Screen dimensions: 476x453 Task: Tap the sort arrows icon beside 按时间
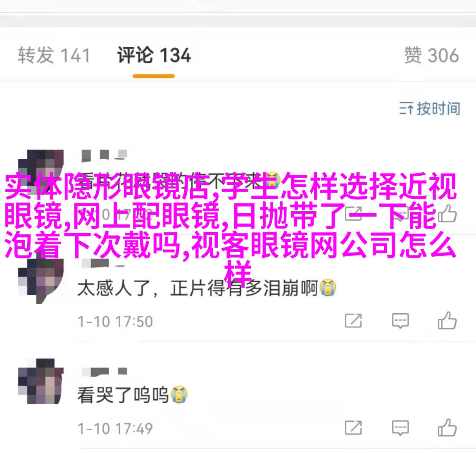click(x=407, y=109)
